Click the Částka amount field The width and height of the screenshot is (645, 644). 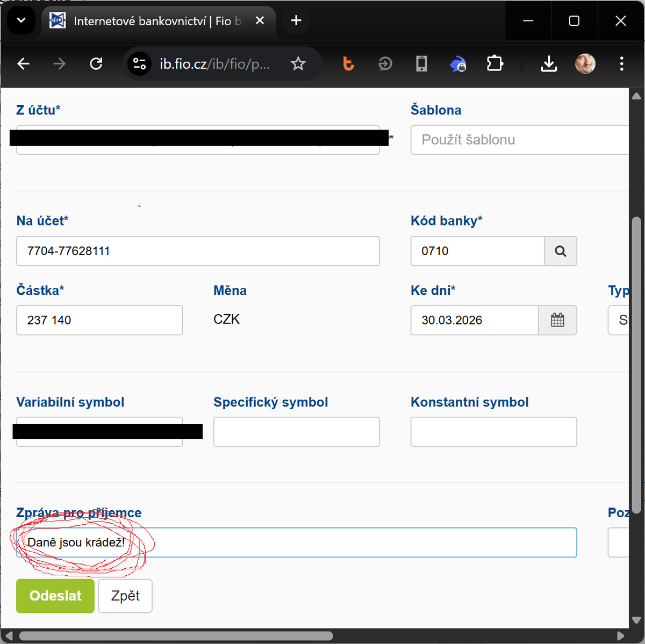pos(99,320)
